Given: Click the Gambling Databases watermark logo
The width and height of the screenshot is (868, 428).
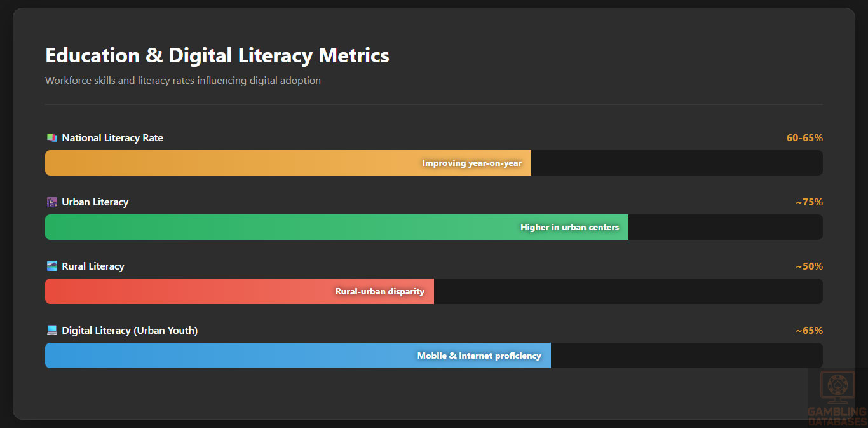Looking at the screenshot, I should (837, 398).
